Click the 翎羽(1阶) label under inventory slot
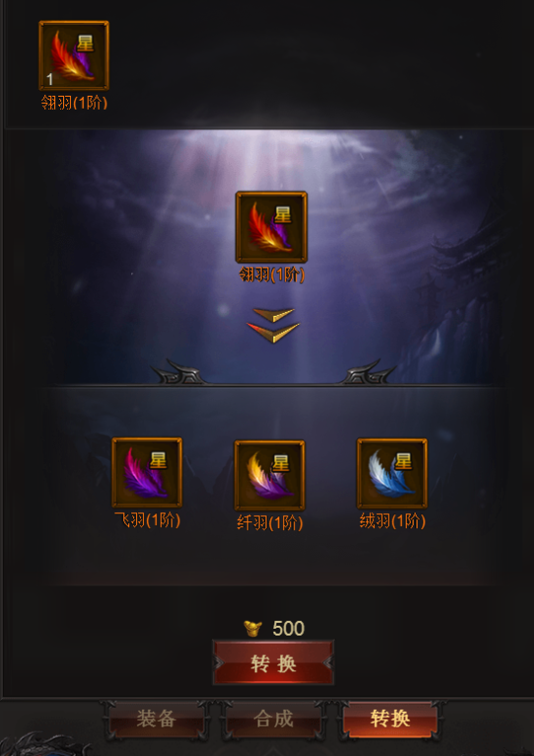Screen dimensions: 534x756 point(74,103)
